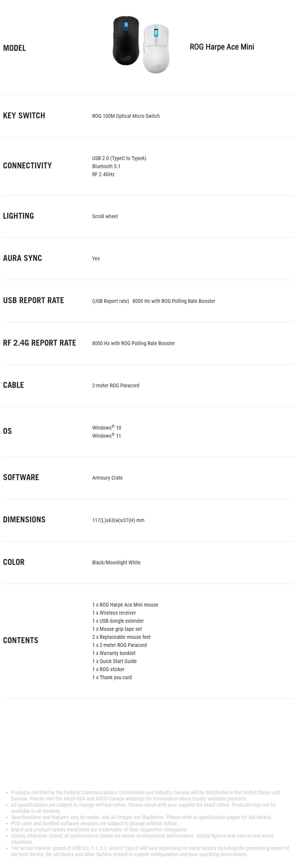This screenshot has height=868, width=296.
Task: Click the RF 2.4G REPORT RATE heading
Action: (40, 343)
